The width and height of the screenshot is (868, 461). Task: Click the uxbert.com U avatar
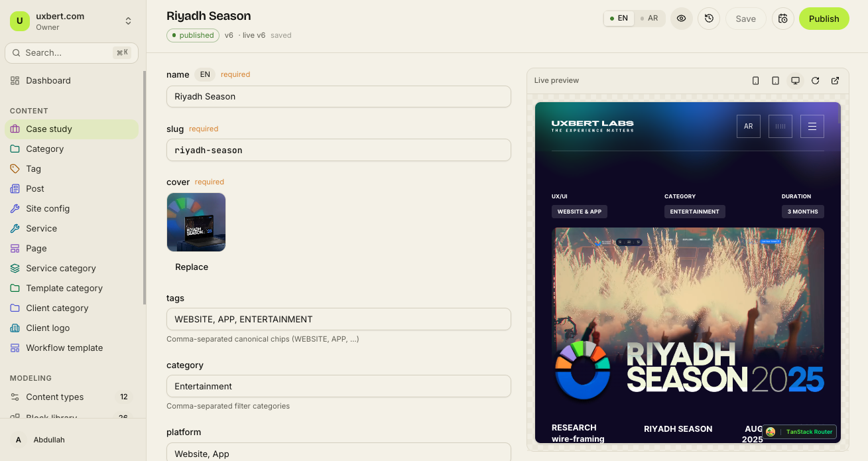(20, 21)
